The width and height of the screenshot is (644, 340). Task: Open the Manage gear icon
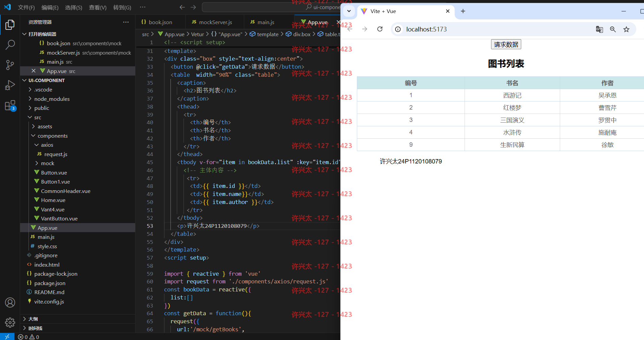10,323
